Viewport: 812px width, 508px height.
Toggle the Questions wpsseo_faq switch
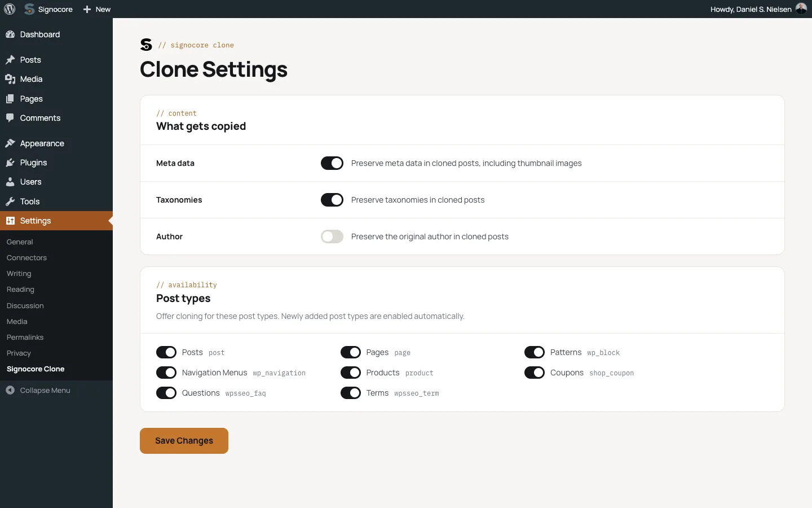tap(166, 393)
